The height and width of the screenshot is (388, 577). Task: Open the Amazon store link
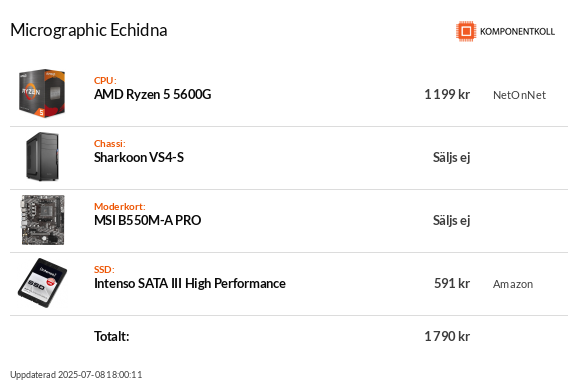click(x=513, y=284)
